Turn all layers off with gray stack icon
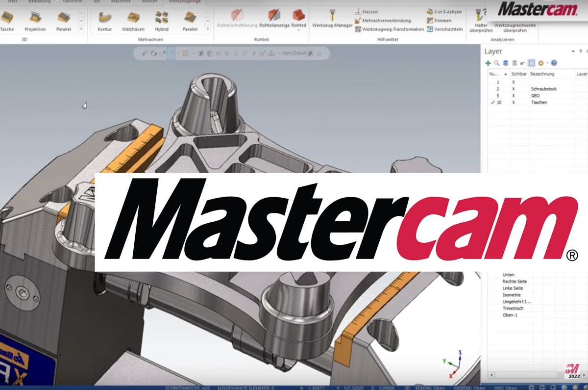 tap(514, 63)
